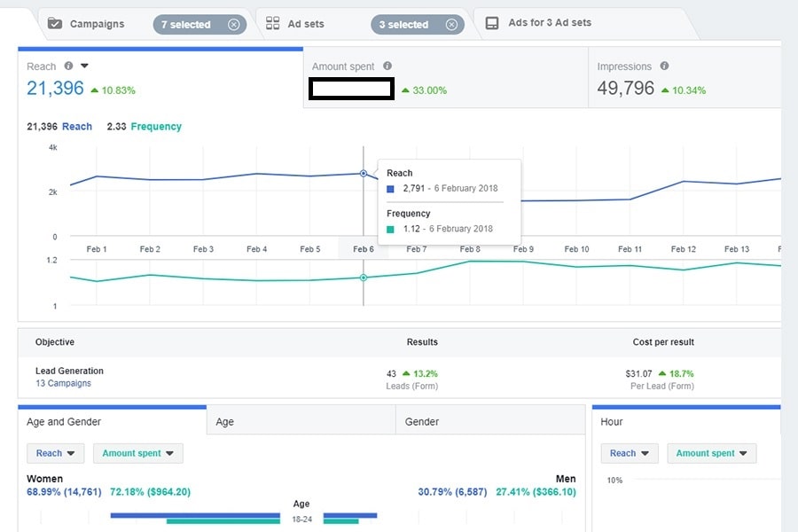Switch to the Gender tab
The image size is (798, 532).
[x=490, y=421]
